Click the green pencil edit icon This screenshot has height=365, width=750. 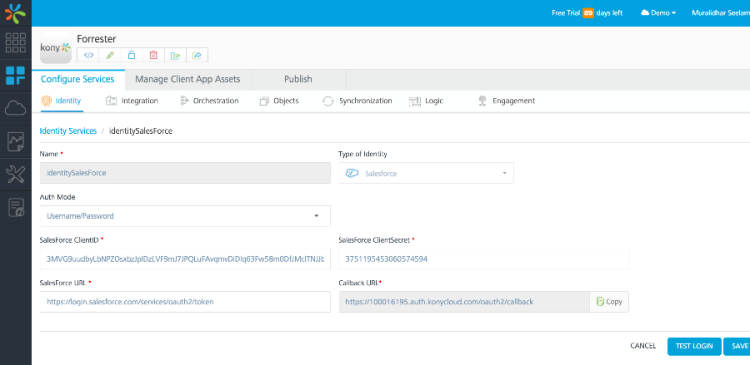[110, 55]
